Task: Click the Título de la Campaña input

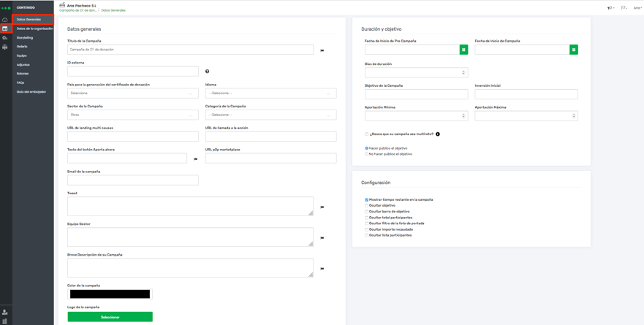Action: click(190, 50)
